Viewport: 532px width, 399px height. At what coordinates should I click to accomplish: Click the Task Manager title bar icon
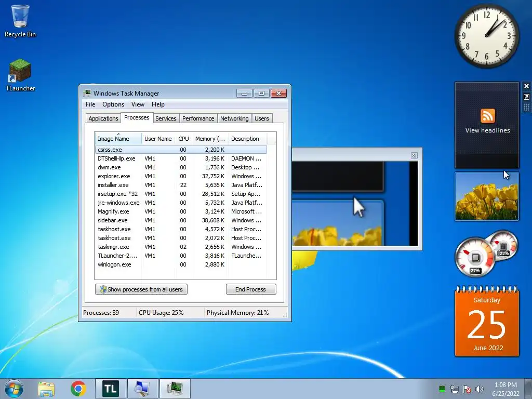pos(87,94)
